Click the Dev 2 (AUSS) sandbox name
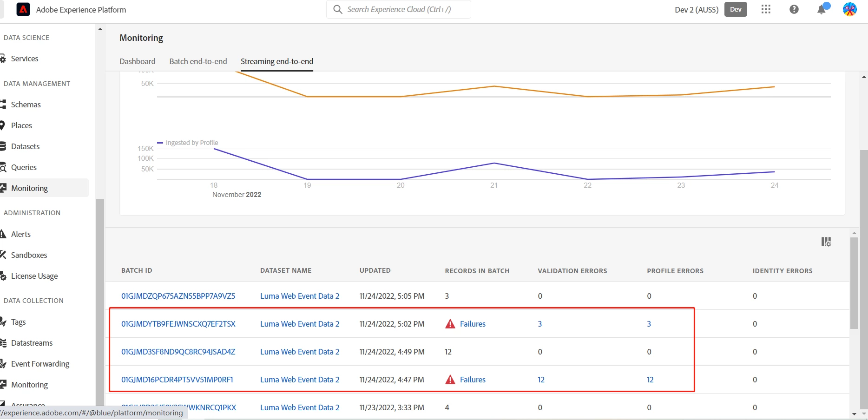This screenshot has height=420, width=868. (x=697, y=9)
